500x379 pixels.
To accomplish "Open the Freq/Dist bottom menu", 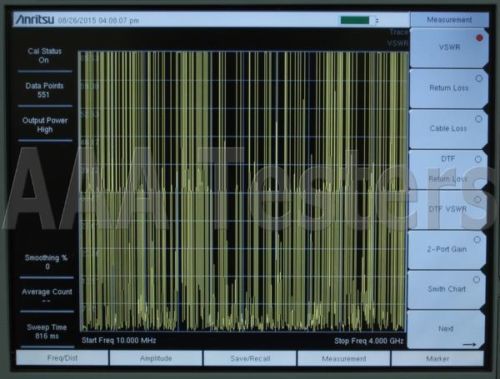I will click(x=62, y=358).
